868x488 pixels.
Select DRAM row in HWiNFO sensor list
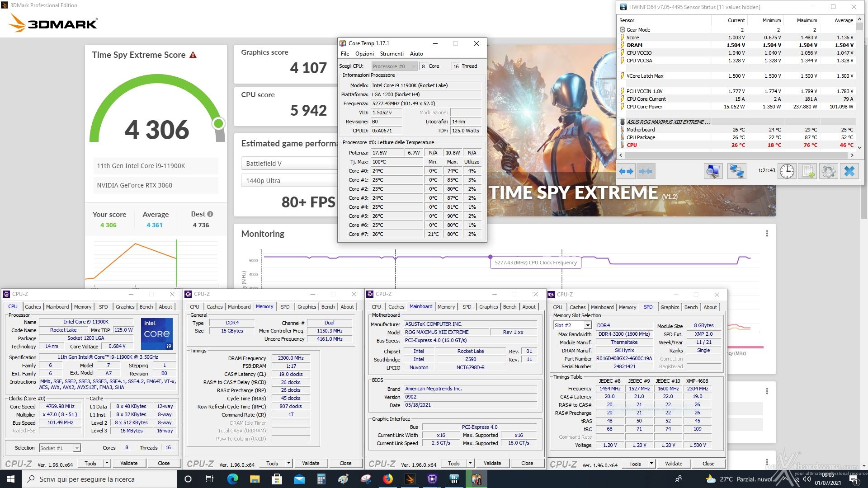coord(737,45)
